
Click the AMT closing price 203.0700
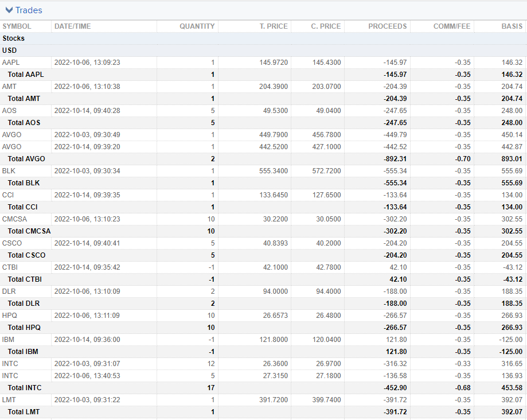326,87
